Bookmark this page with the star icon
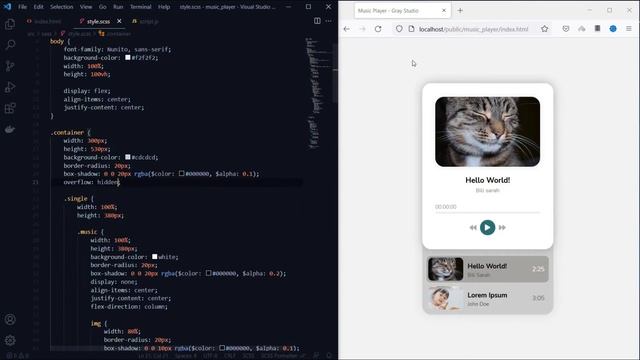Image resolution: width=640 pixels, height=360 pixels. pos(544,29)
